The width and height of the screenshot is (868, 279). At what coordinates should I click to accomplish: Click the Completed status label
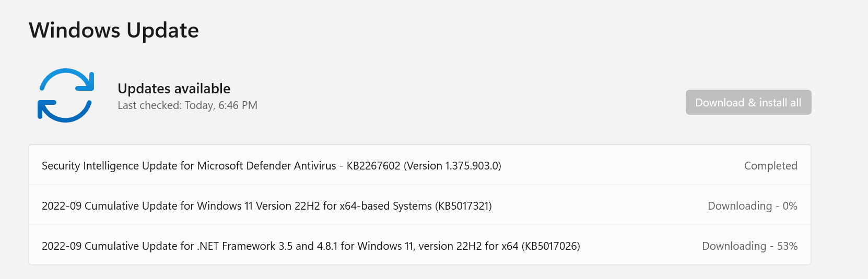click(770, 166)
